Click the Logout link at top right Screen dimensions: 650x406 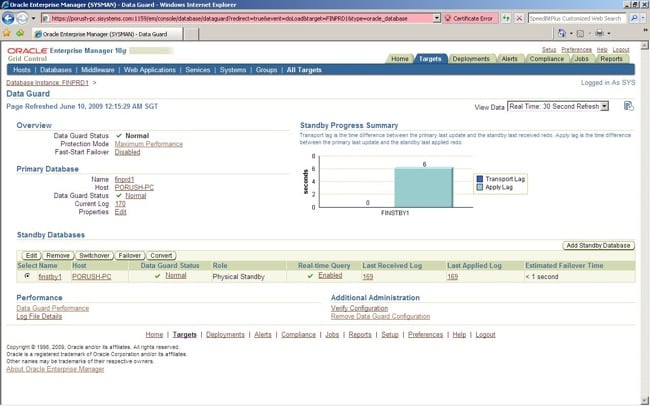pos(621,49)
